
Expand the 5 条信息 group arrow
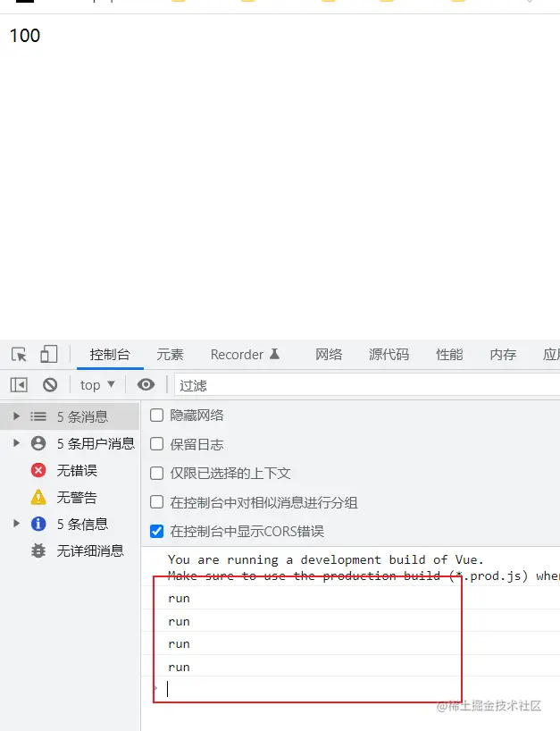[x=16, y=523]
